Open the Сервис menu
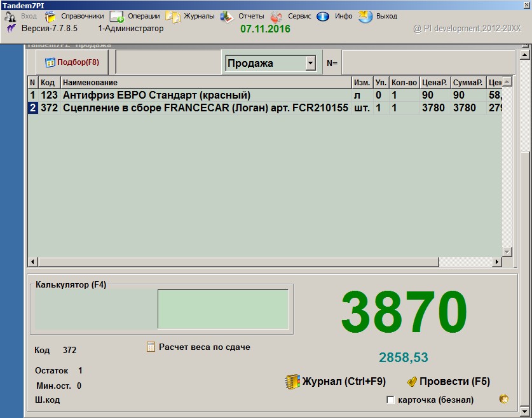Image resolution: width=532 pixels, height=418 pixels. point(299,16)
